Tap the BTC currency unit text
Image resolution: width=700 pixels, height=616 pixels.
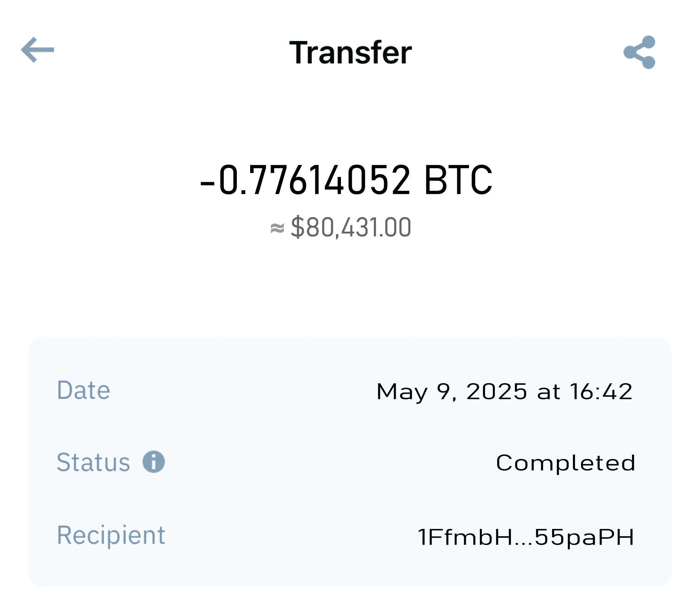click(x=458, y=180)
